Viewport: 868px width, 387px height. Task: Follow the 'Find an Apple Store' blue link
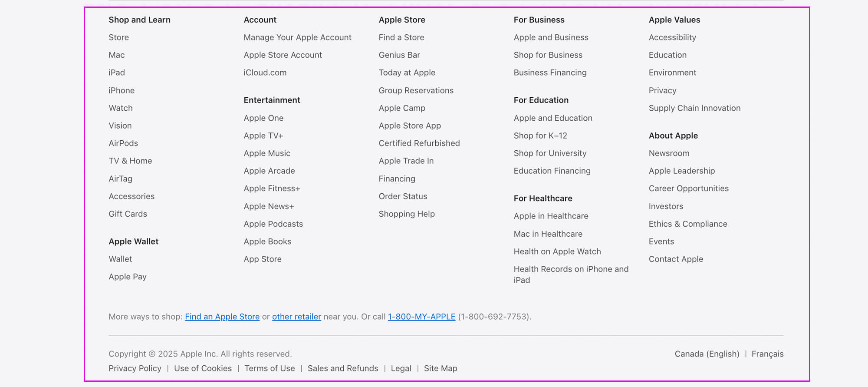(x=222, y=317)
